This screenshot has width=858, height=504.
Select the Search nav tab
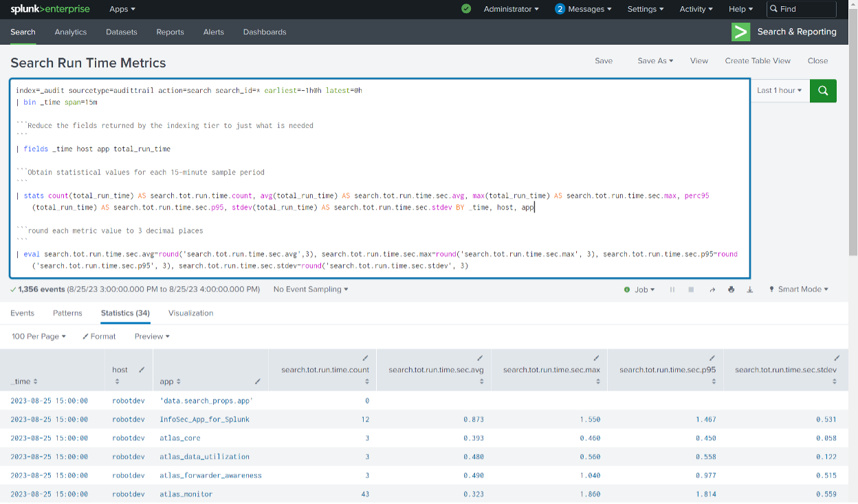tap(23, 32)
